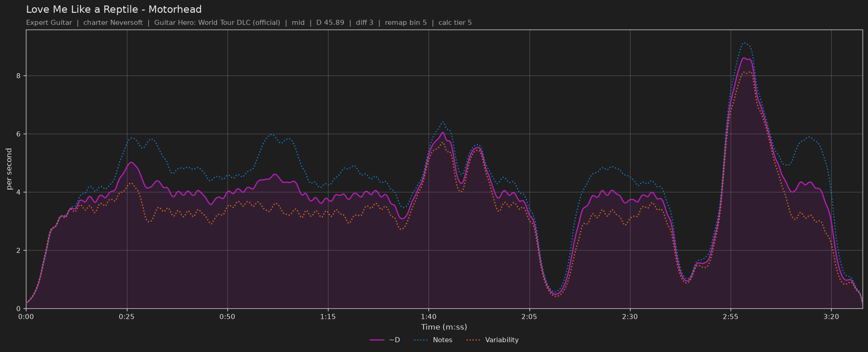868x352 pixels.
Task: Click the 'D 45.89' value in subtitle
Action: coord(330,23)
